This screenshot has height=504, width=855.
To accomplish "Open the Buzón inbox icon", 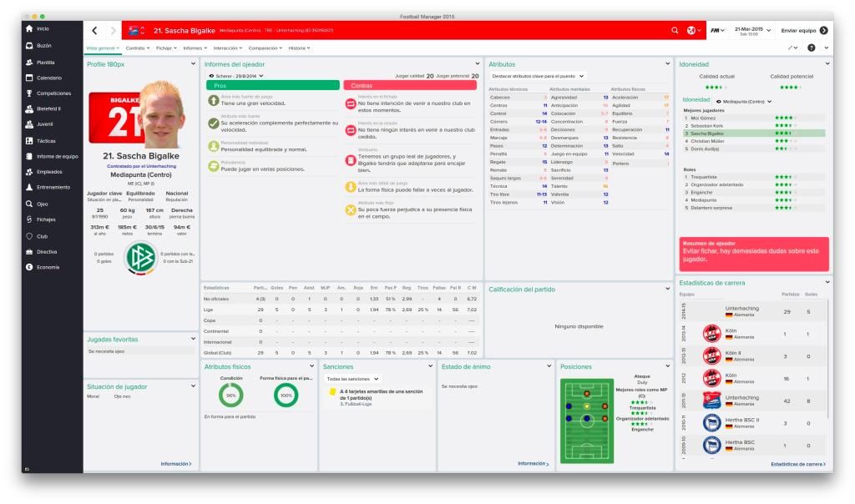I will point(29,46).
